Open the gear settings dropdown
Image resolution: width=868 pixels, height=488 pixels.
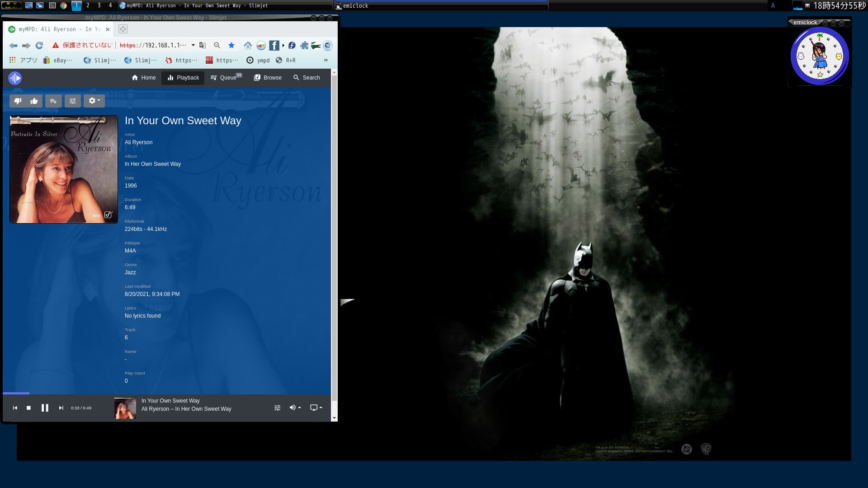tap(93, 101)
